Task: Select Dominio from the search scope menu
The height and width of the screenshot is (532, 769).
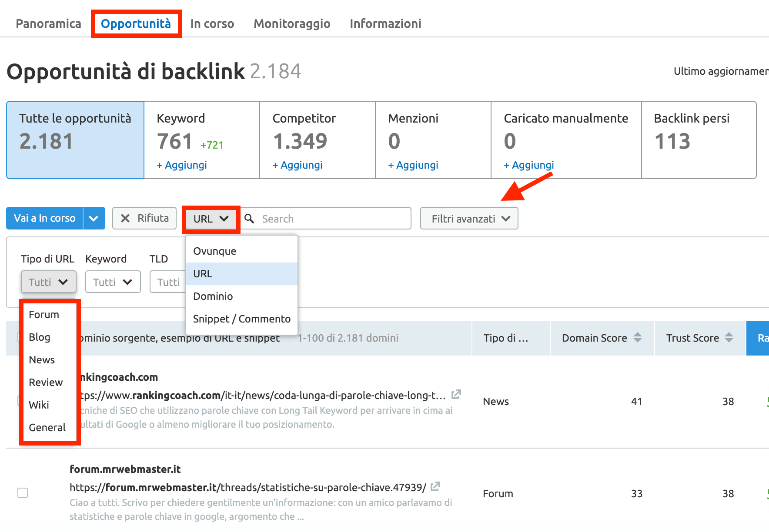Action: (x=213, y=296)
